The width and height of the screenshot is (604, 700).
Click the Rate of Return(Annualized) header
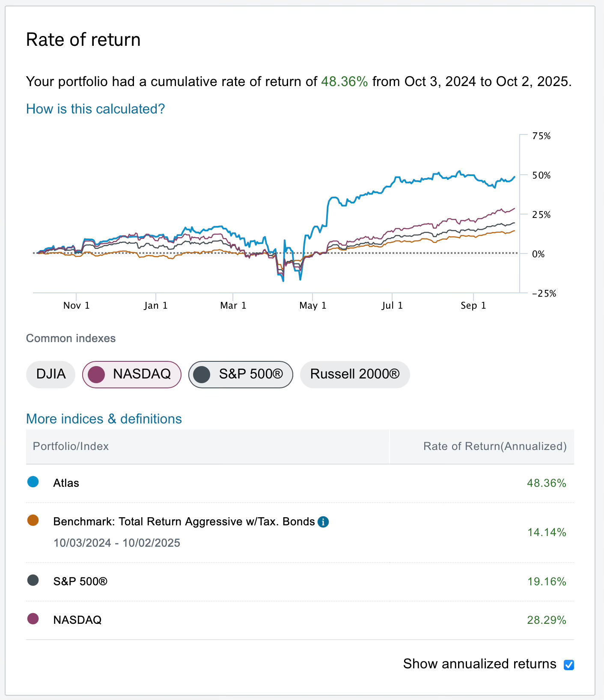(494, 446)
